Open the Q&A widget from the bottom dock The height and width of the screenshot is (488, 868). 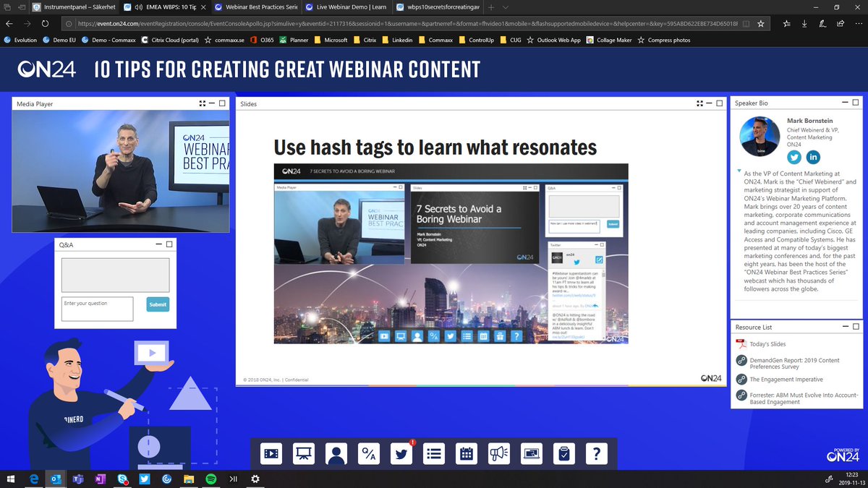[369, 454]
